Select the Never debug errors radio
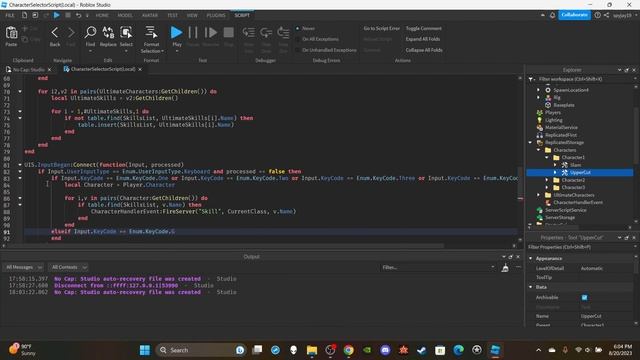This screenshot has width=640, height=360. click(x=298, y=29)
